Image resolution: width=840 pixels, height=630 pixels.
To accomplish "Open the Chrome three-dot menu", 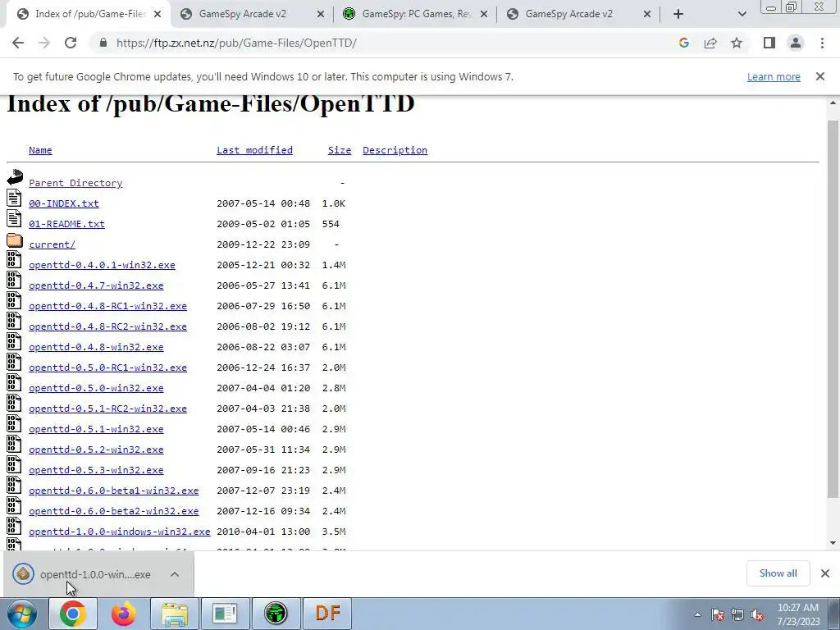I will 822,43.
